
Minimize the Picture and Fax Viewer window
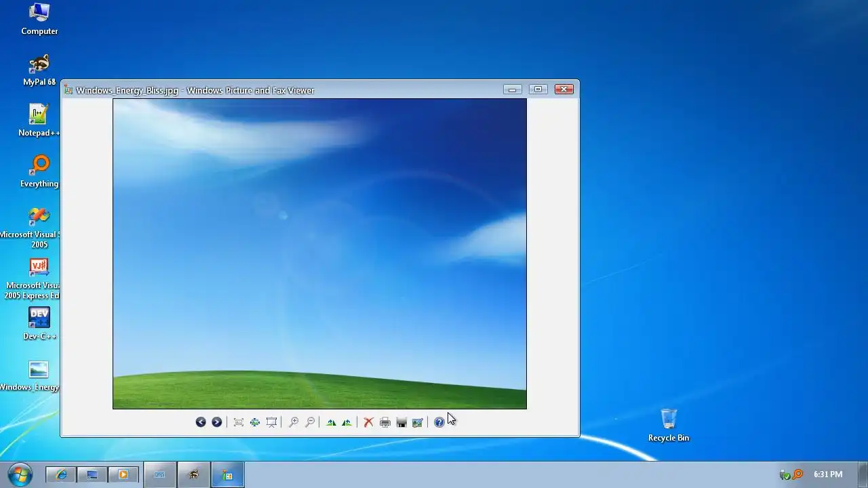(x=513, y=89)
